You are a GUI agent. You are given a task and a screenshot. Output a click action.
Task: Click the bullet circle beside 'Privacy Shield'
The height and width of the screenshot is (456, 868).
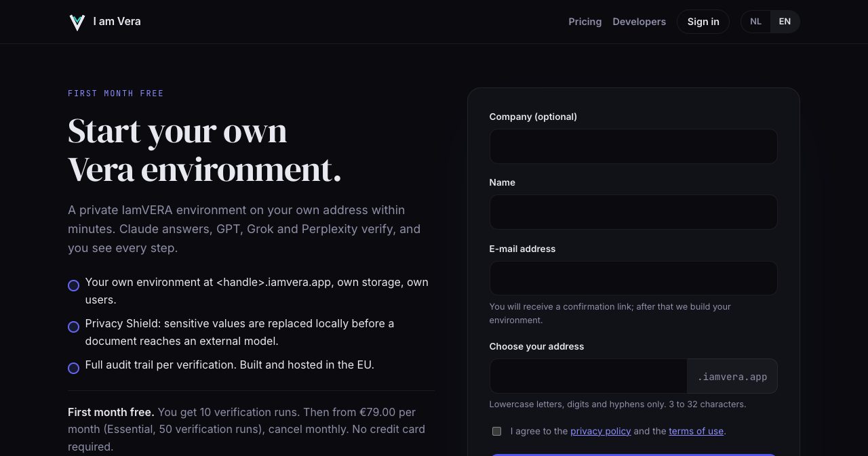[74, 327]
